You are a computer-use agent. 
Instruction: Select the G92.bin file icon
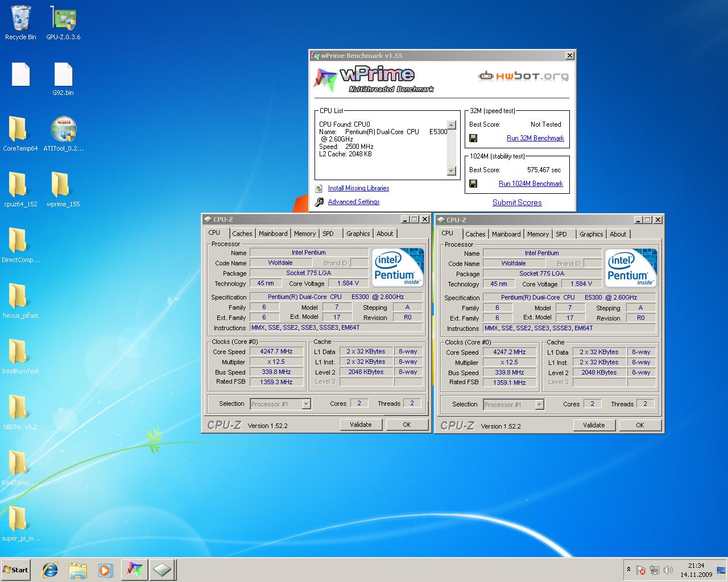63,79
